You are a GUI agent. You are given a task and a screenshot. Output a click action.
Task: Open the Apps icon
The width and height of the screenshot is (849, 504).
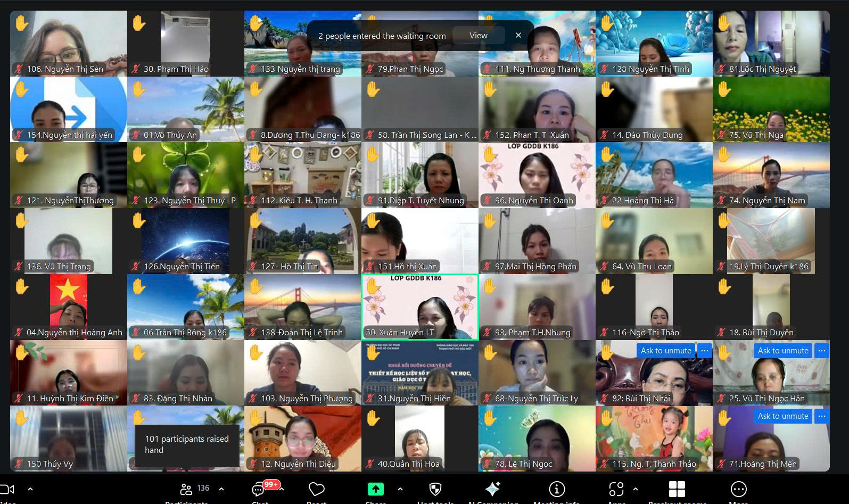pyautogui.click(x=616, y=489)
